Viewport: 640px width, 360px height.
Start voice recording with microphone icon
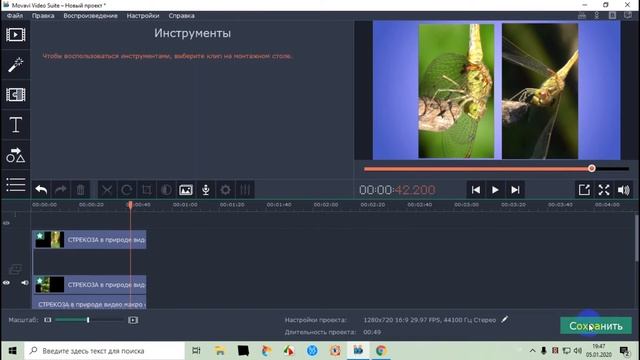(x=206, y=190)
